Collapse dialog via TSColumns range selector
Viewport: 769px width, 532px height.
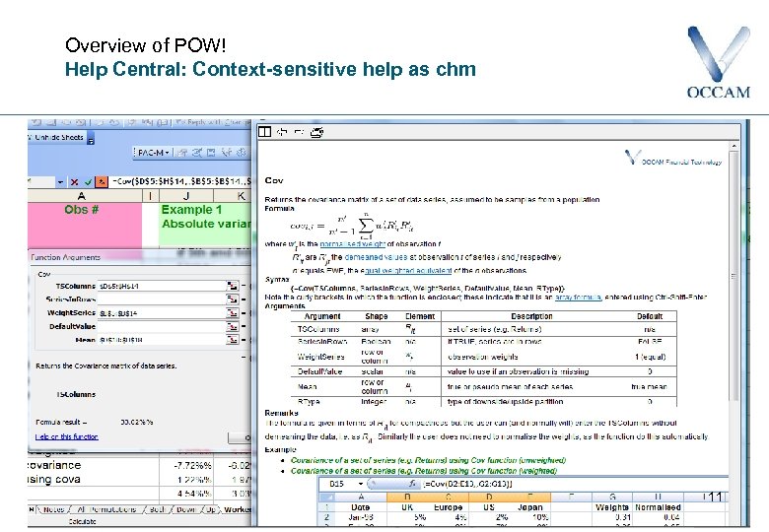[x=233, y=286]
